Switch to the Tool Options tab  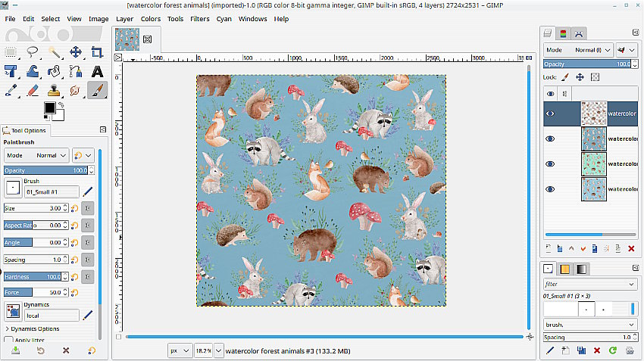point(27,130)
